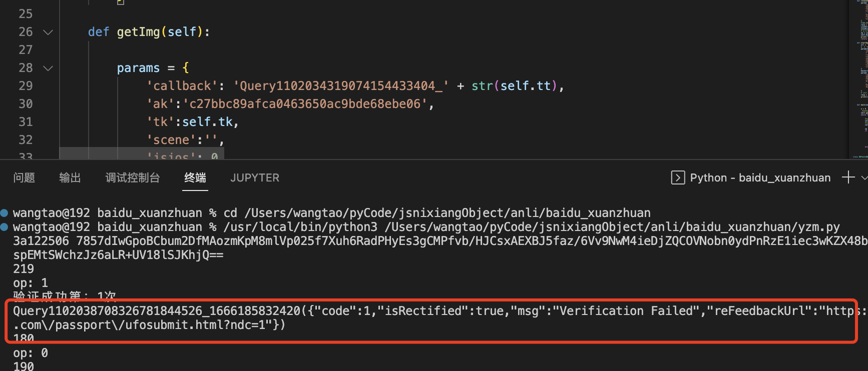This screenshot has width=868, height=371.
Task: Click the ak value string c27bbc89afca…
Action: coord(305,104)
